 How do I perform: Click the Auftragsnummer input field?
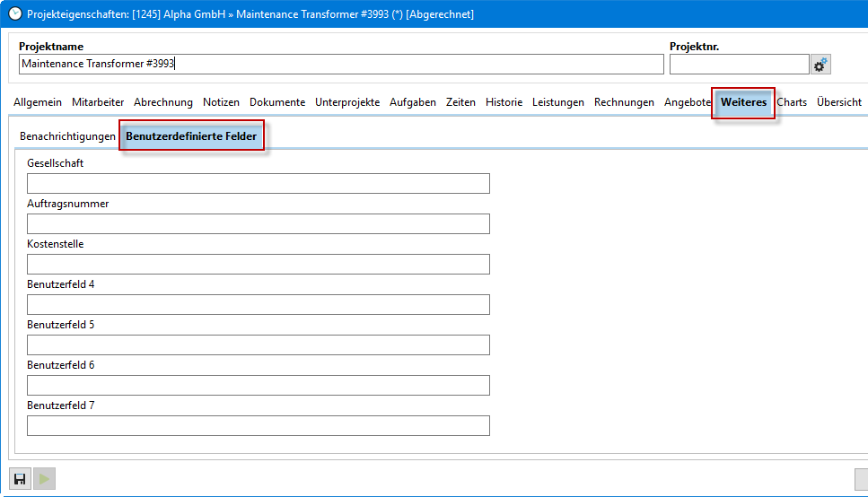[259, 224]
